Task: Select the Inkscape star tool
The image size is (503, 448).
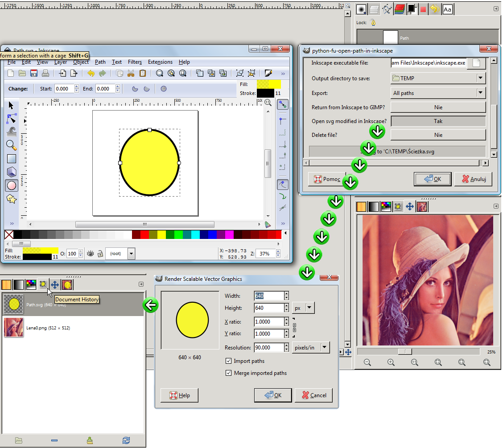Action: (12, 199)
